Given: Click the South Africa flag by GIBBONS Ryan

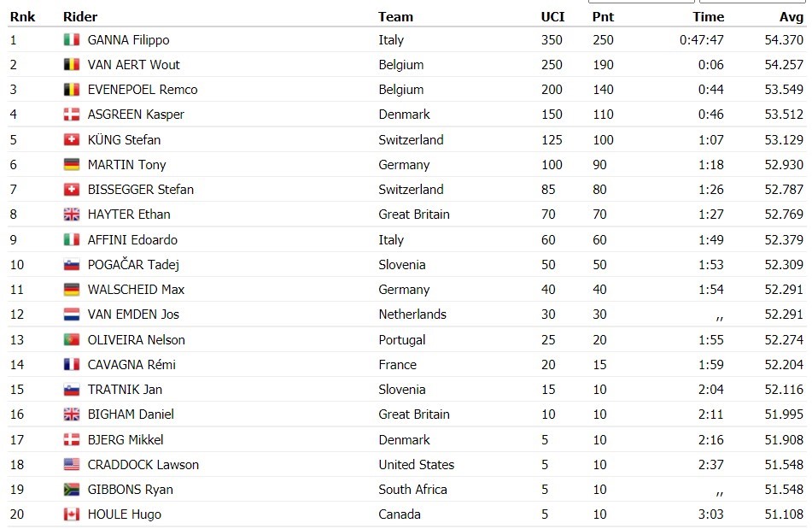Looking at the screenshot, I should pyautogui.click(x=72, y=490).
